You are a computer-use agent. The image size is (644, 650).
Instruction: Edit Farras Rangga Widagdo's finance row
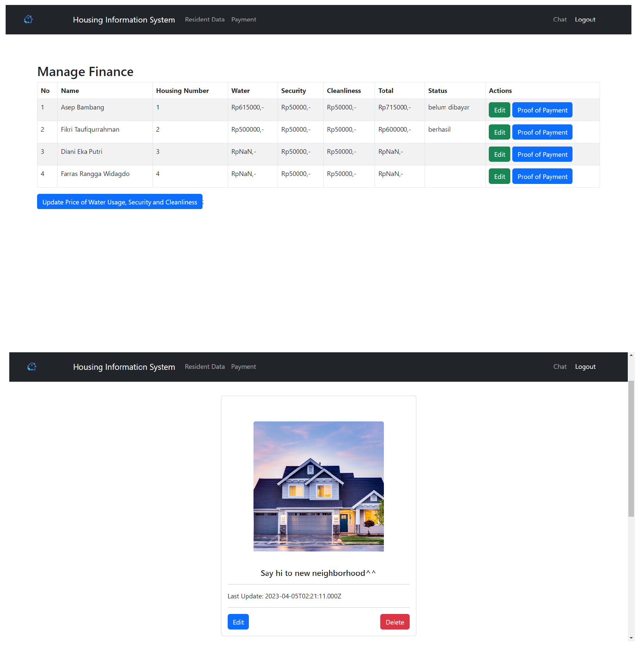499,177
